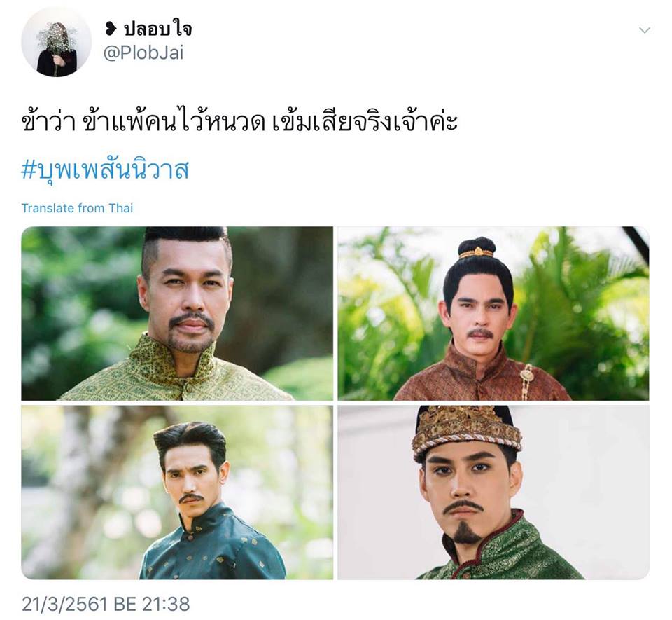Click the goatee of man in green robe
672x620 pixels.
click(466, 533)
